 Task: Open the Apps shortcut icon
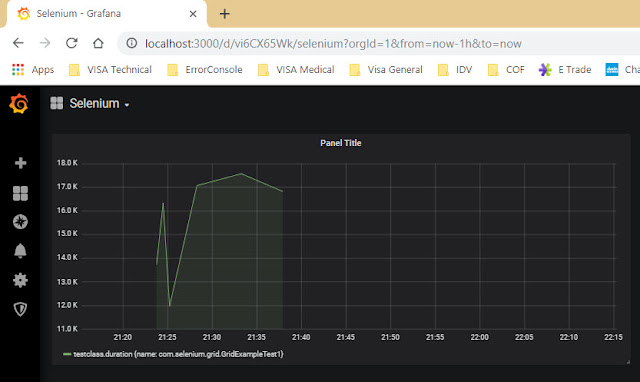[18, 70]
